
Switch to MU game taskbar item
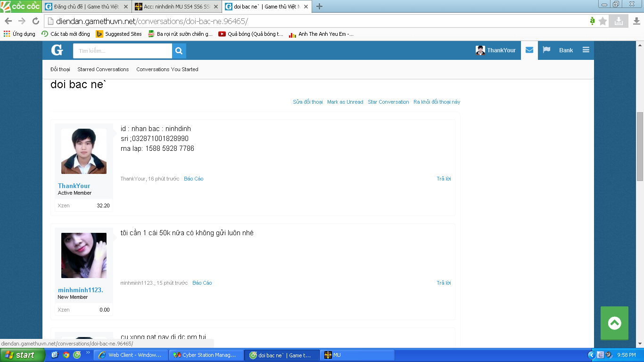point(357,355)
